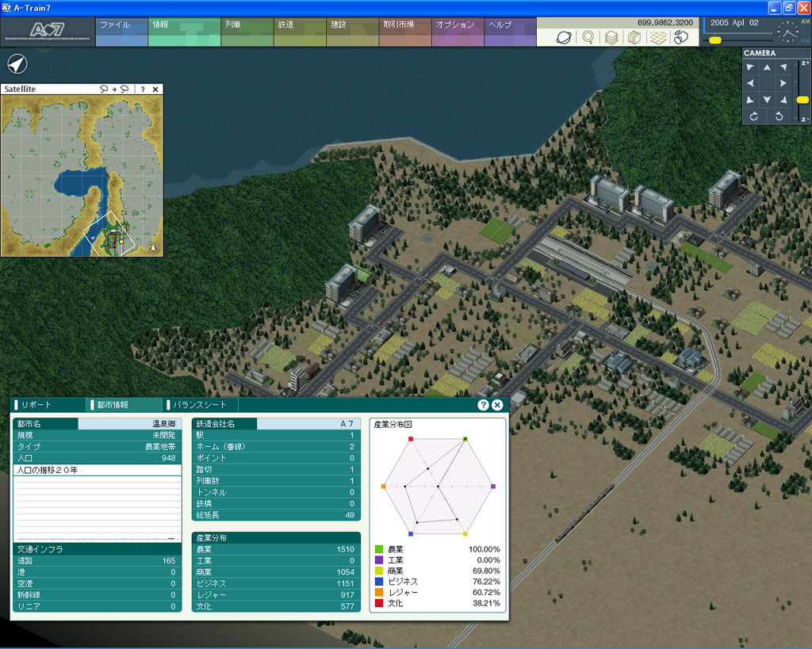This screenshot has width=812, height=649.
Task: Move camera diagonally down-left
Action: tap(750, 99)
